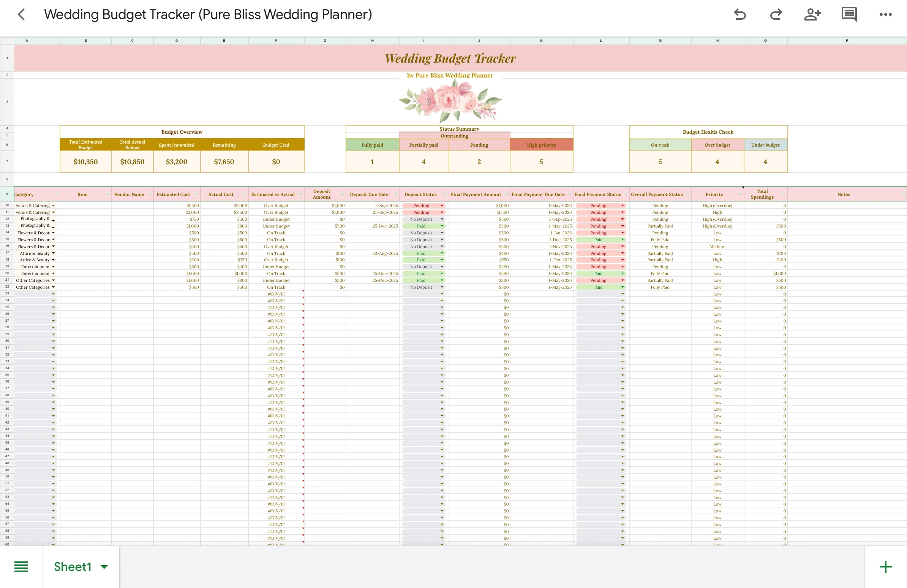Select the Sheet1 tab
The image size is (907, 588).
[x=73, y=567]
